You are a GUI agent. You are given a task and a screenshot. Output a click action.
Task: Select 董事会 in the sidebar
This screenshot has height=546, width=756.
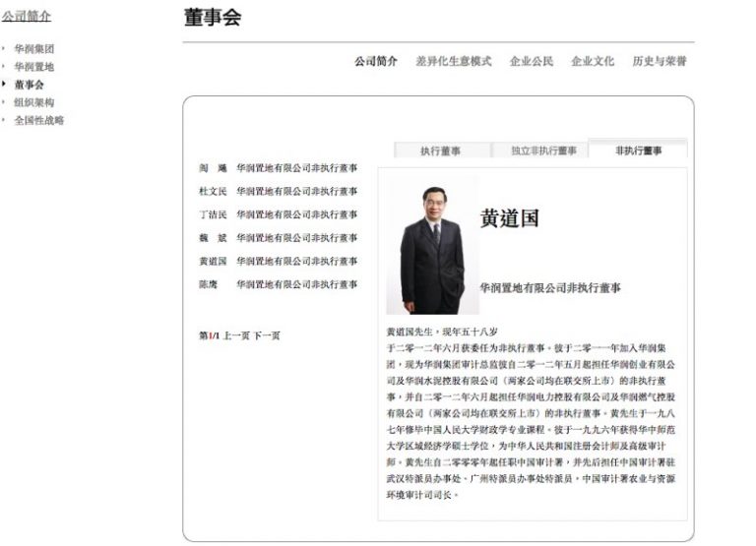(29, 85)
